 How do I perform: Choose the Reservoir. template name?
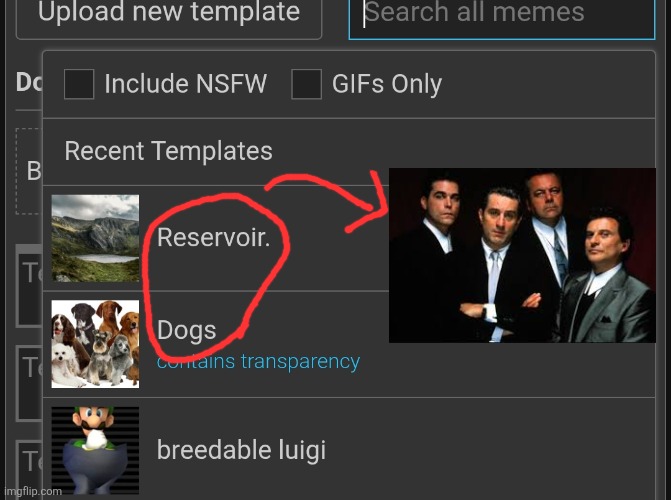(214, 237)
